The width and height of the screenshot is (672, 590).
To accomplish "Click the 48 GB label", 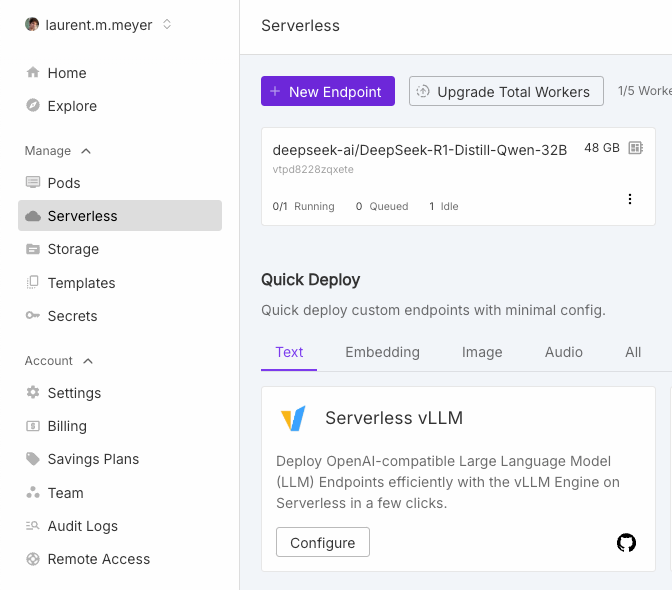I will click(602, 148).
